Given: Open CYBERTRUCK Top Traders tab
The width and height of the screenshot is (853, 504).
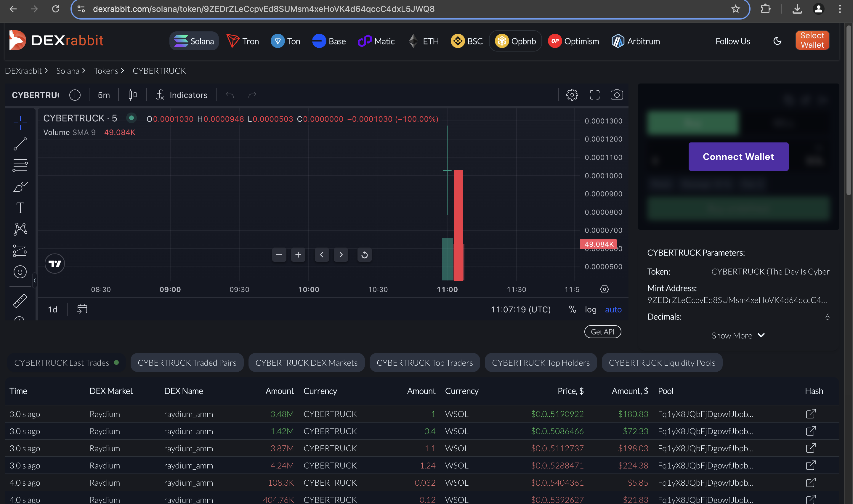Looking at the screenshot, I should [425, 363].
